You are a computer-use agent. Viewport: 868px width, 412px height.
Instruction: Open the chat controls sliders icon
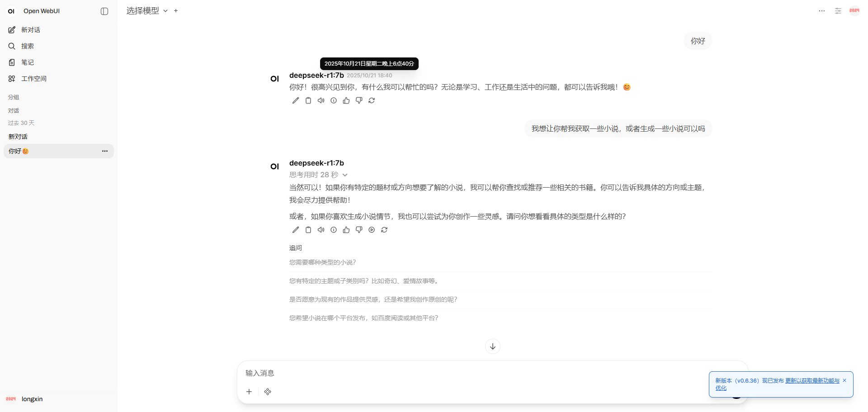tap(838, 11)
